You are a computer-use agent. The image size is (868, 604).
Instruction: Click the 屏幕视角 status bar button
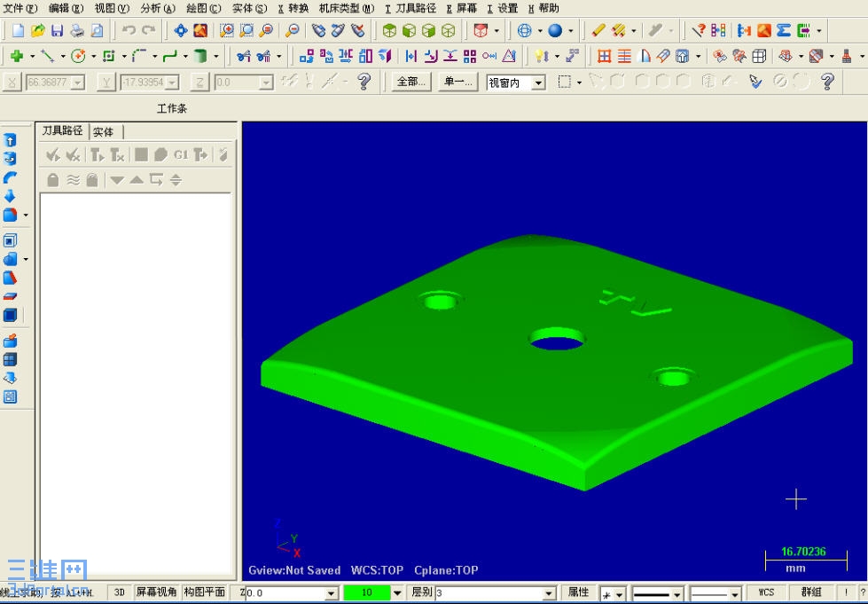click(x=156, y=592)
